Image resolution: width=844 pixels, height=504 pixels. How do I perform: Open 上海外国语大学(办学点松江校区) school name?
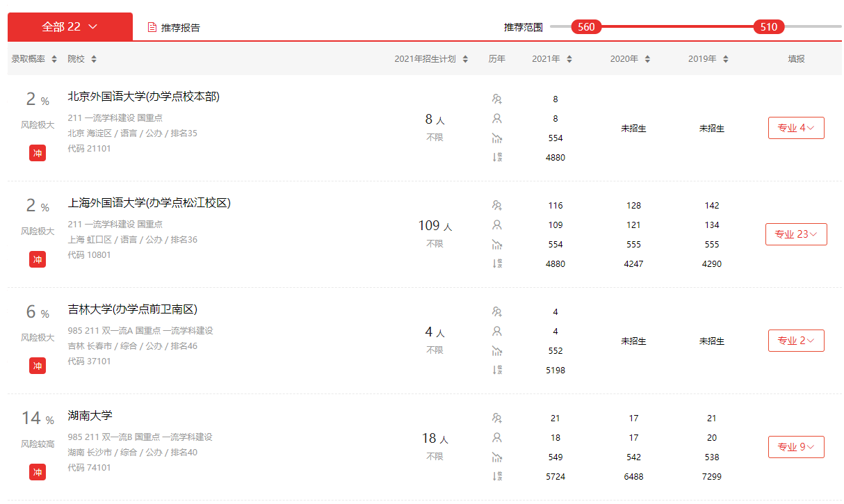[149, 203]
